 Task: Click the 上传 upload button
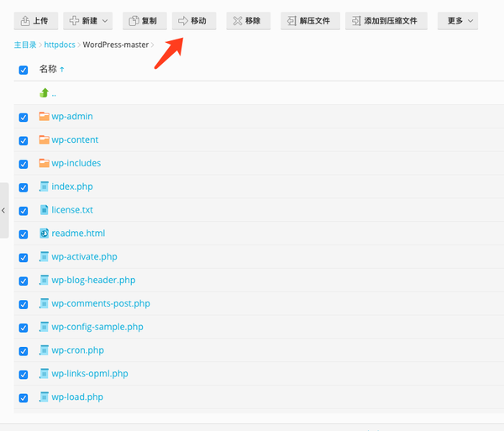(x=35, y=21)
